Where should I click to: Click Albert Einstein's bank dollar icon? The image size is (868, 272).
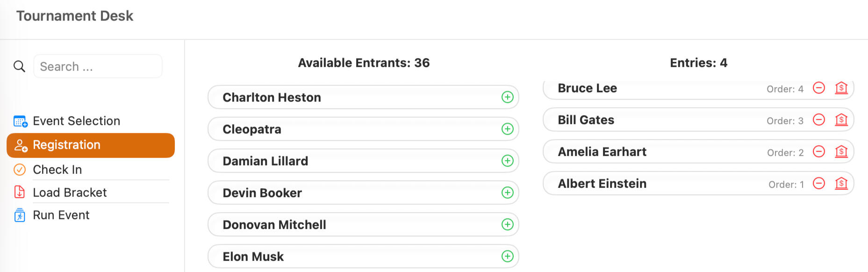click(841, 184)
